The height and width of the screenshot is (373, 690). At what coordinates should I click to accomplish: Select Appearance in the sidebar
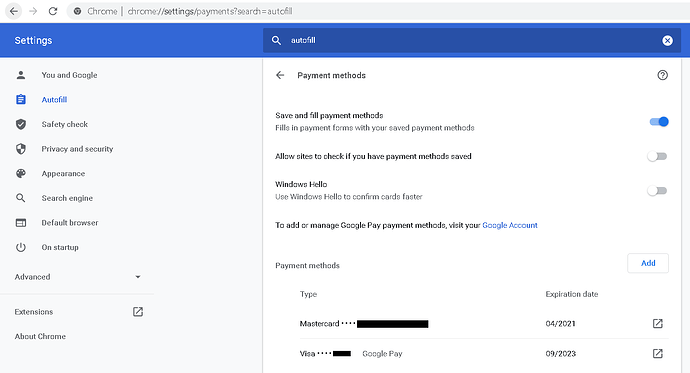coord(63,174)
